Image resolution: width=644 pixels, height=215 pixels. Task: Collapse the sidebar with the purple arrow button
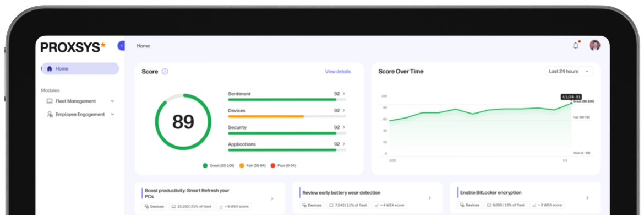click(121, 46)
